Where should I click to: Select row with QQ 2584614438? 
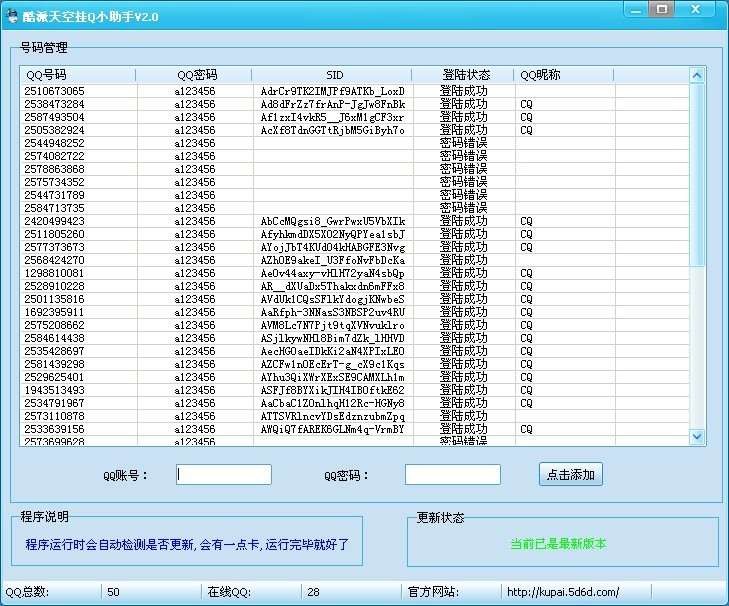(x=355, y=339)
